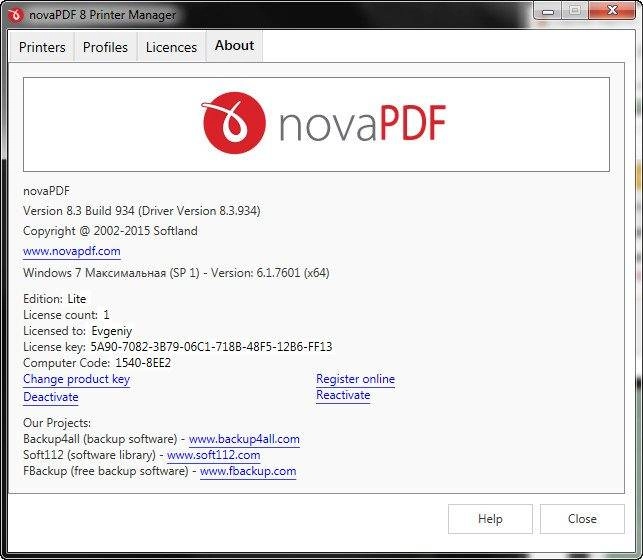Image resolution: width=643 pixels, height=560 pixels.
Task: Select the About tab
Action: (x=235, y=46)
